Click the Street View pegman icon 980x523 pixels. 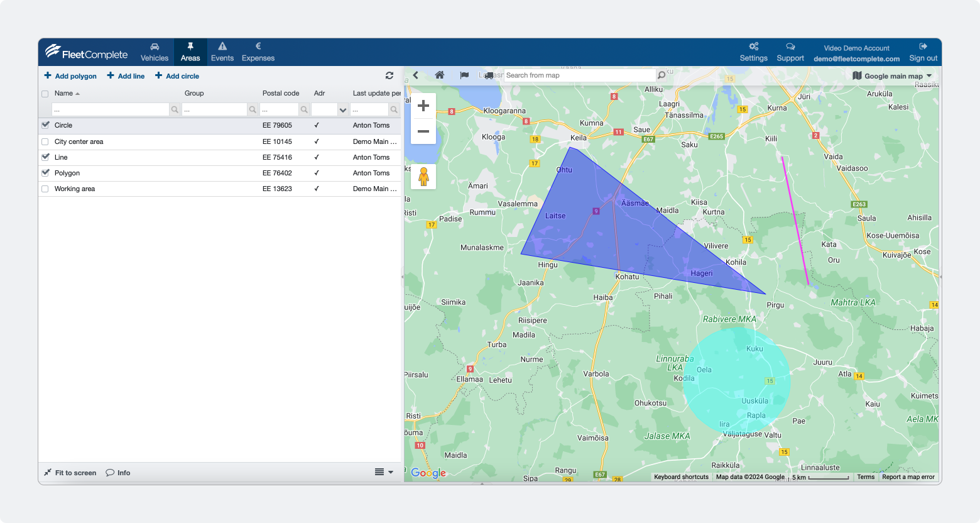point(423,177)
